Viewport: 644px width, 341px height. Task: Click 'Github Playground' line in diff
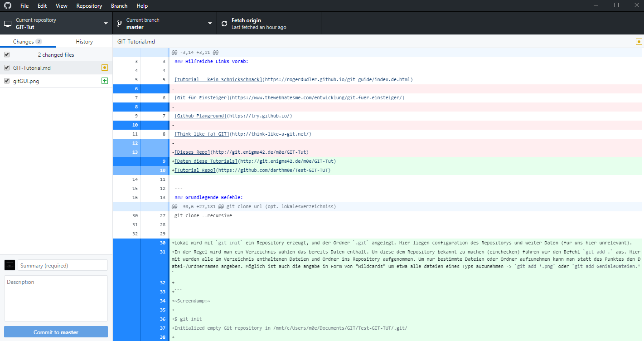tap(233, 116)
